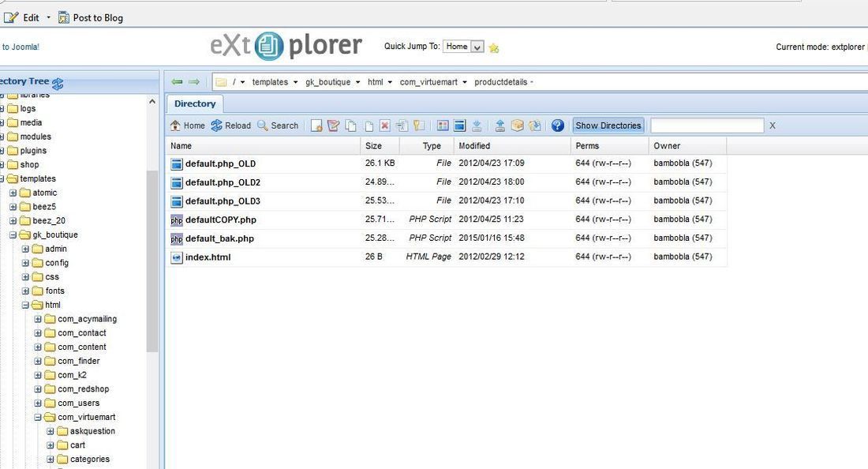Select the askquestion folder in tree
This screenshot has height=469, width=868.
(92, 431)
